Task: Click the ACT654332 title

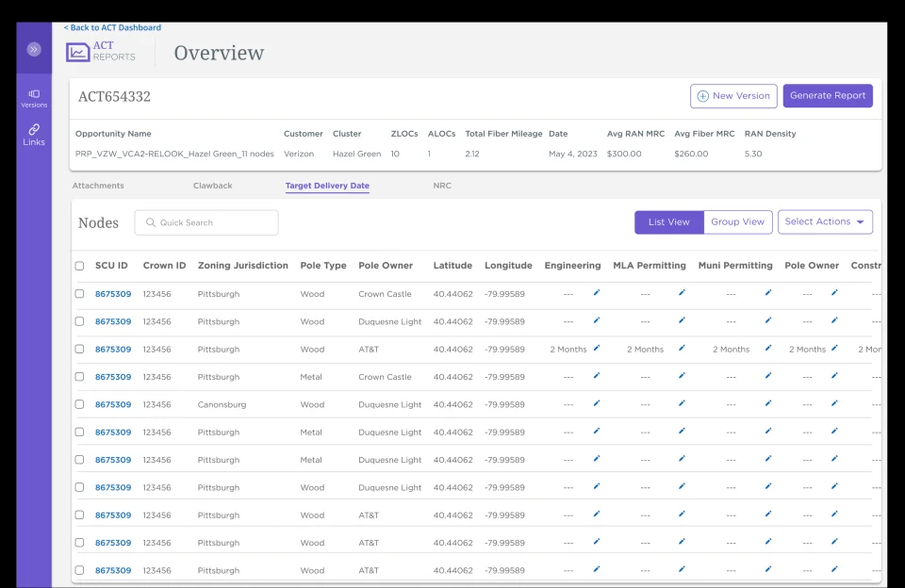Action: pos(114,96)
